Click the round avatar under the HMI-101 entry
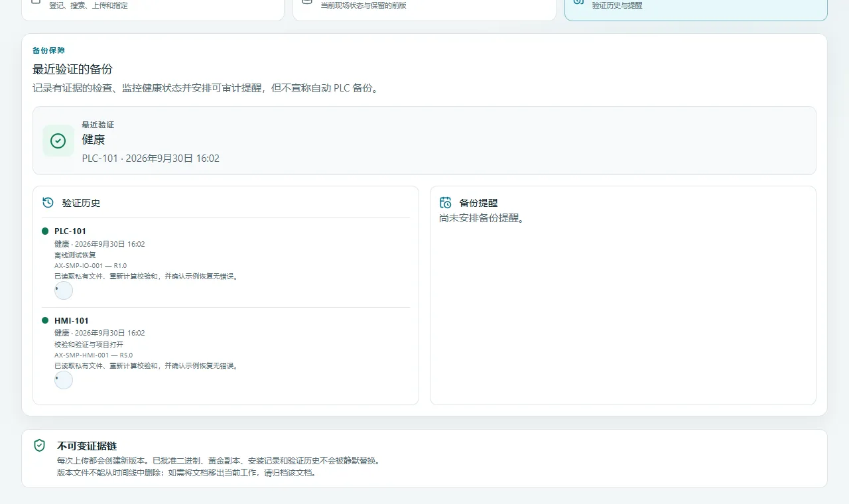Screen dimensions: 849x504 (x=64, y=380)
